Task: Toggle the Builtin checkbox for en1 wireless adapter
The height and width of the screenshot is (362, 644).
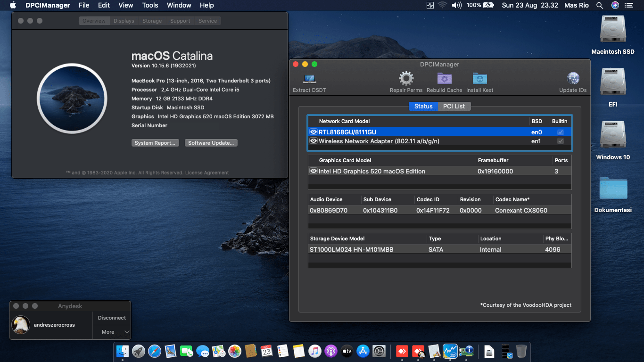Action: tap(560, 140)
